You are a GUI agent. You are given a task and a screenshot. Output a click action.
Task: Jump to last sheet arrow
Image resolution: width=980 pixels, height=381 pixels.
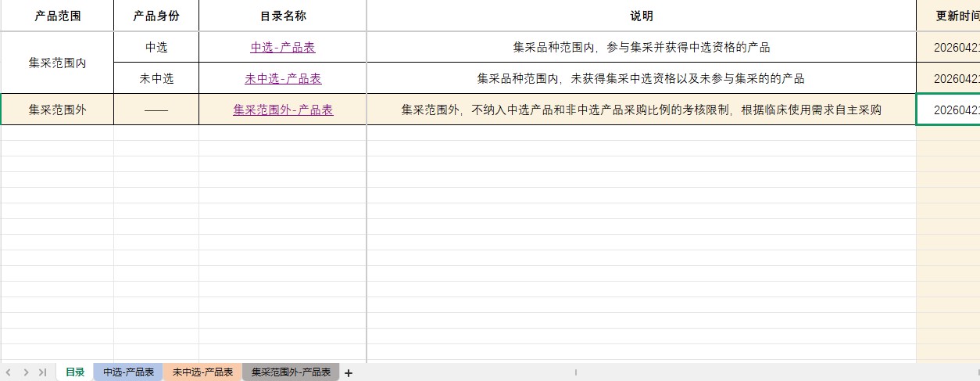click(43, 372)
